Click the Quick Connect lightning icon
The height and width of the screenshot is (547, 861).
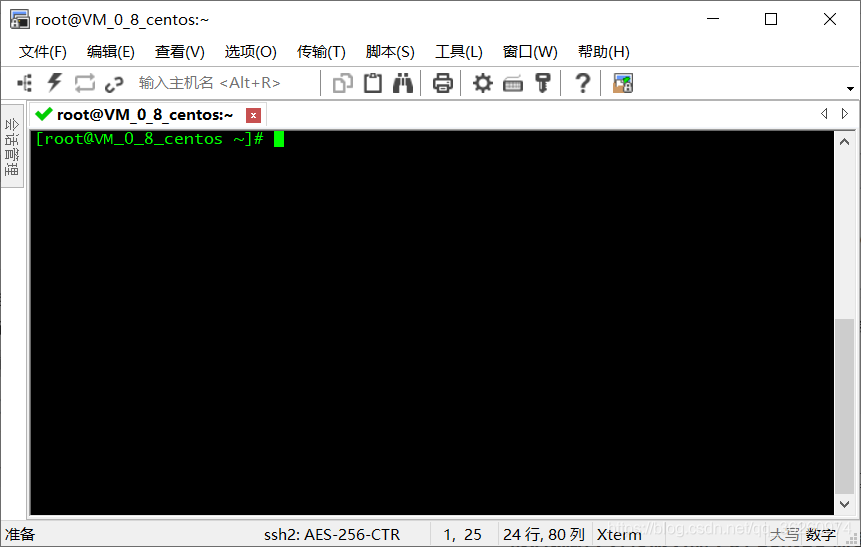point(54,83)
